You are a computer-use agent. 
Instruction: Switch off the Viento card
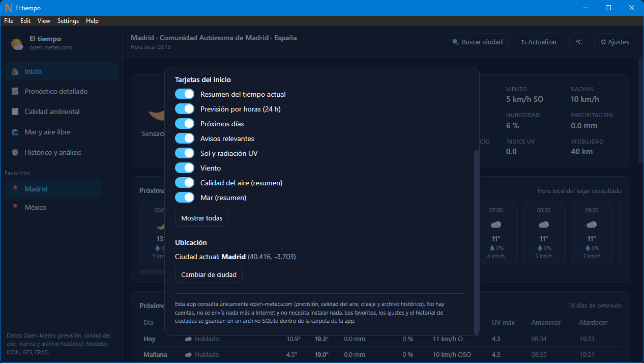185,168
